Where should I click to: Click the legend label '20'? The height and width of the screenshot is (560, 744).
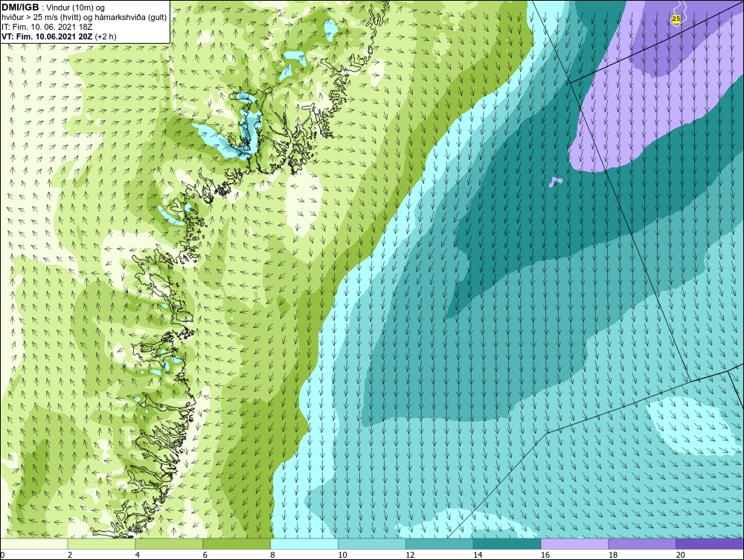tap(681, 555)
